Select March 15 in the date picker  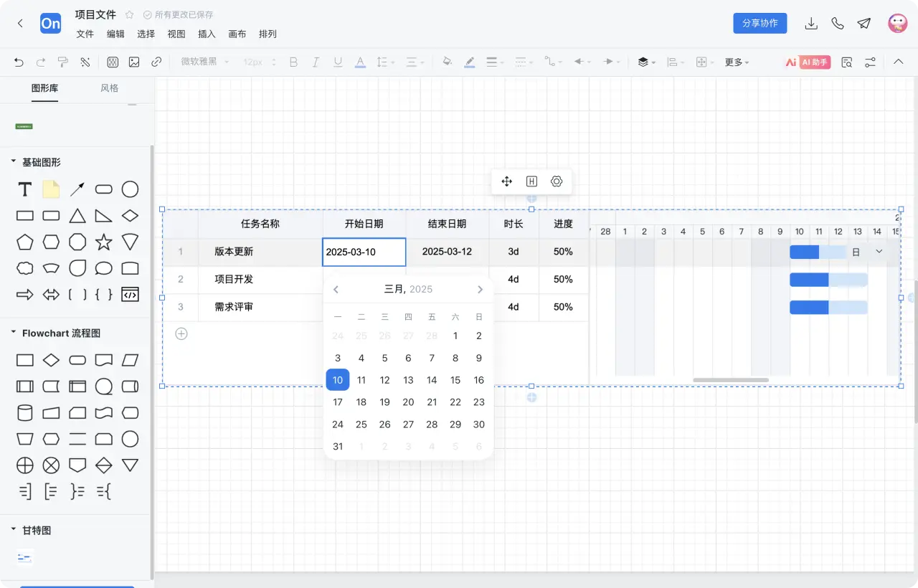pyautogui.click(x=455, y=380)
